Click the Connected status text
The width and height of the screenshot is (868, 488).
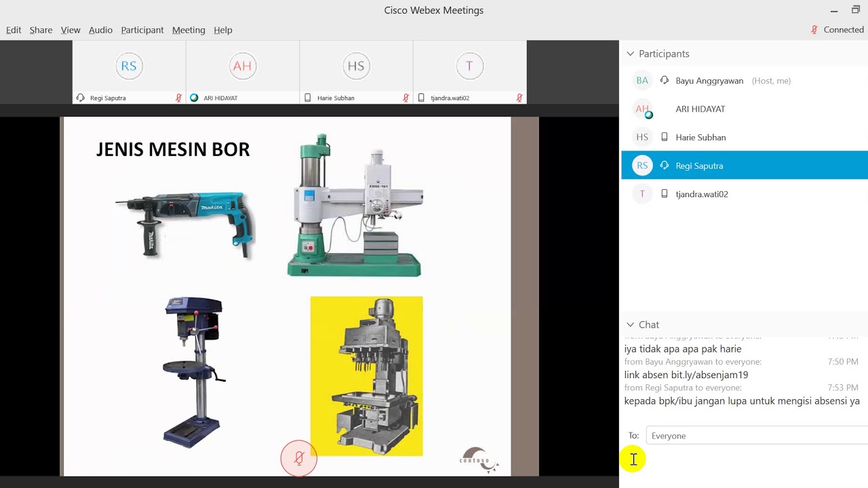(844, 30)
